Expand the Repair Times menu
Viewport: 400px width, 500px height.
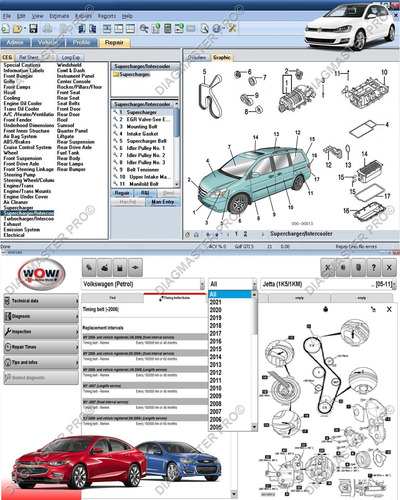[41, 347]
